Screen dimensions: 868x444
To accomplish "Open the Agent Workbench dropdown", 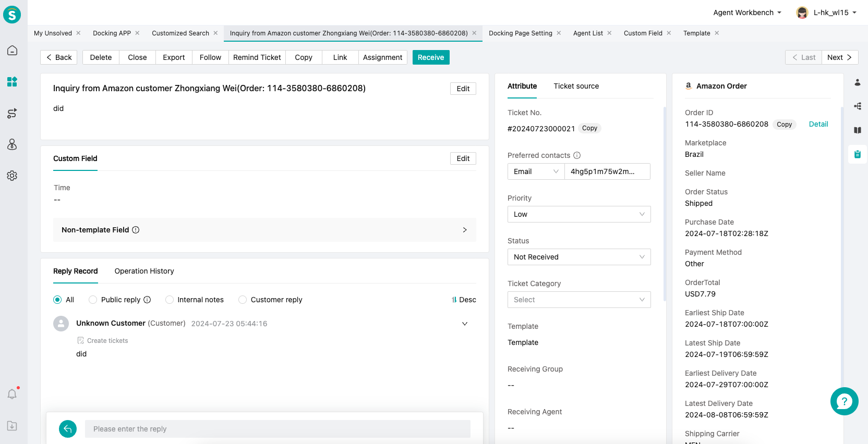I will point(747,13).
